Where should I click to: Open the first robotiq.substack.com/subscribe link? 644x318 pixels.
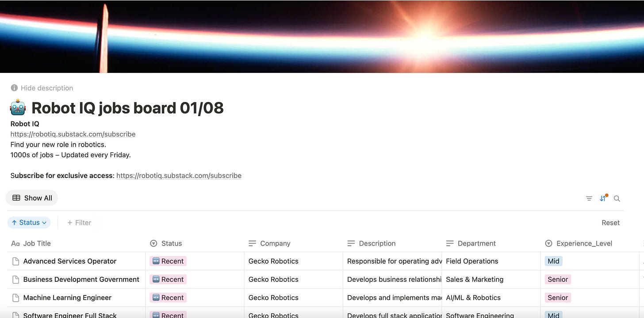pos(73,134)
